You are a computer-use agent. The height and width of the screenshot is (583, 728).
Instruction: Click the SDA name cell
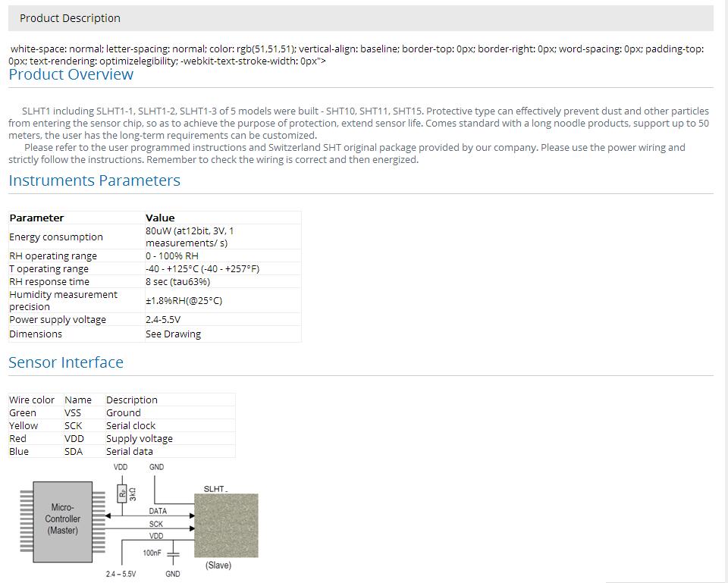(x=84, y=451)
